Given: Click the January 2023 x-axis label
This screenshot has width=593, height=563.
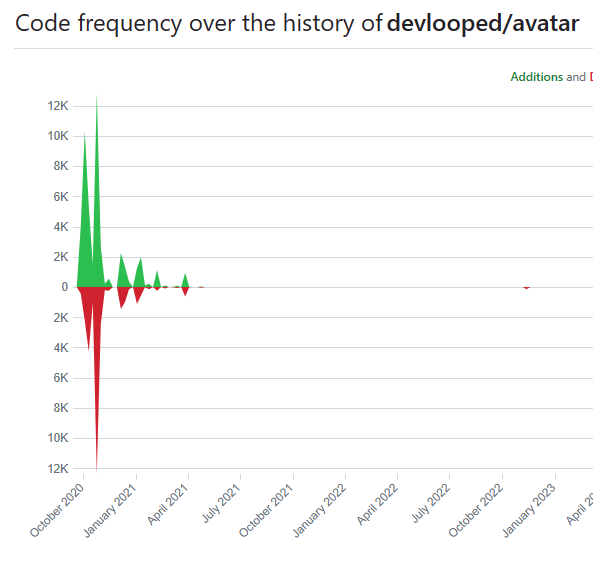Looking at the screenshot, I should (529, 510).
